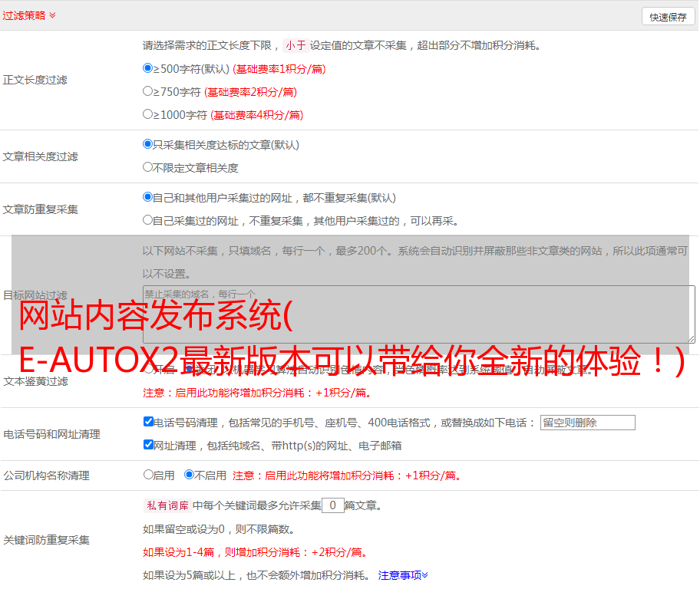The image size is (700, 589).
Task: Enable 公司机构名称清理 with 启用 radio
Action: point(149,475)
